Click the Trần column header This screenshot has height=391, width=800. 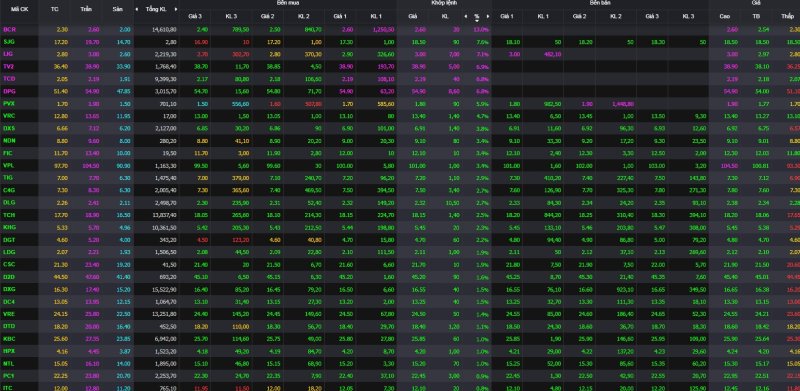pos(86,9)
